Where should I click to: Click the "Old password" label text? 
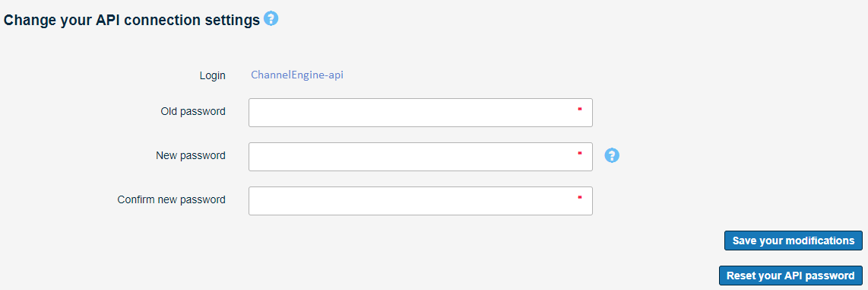193,111
